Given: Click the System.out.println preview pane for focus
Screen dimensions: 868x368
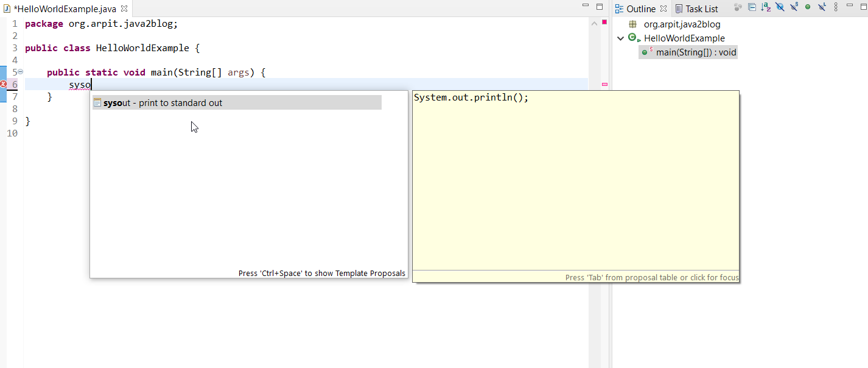Looking at the screenshot, I should tap(575, 183).
